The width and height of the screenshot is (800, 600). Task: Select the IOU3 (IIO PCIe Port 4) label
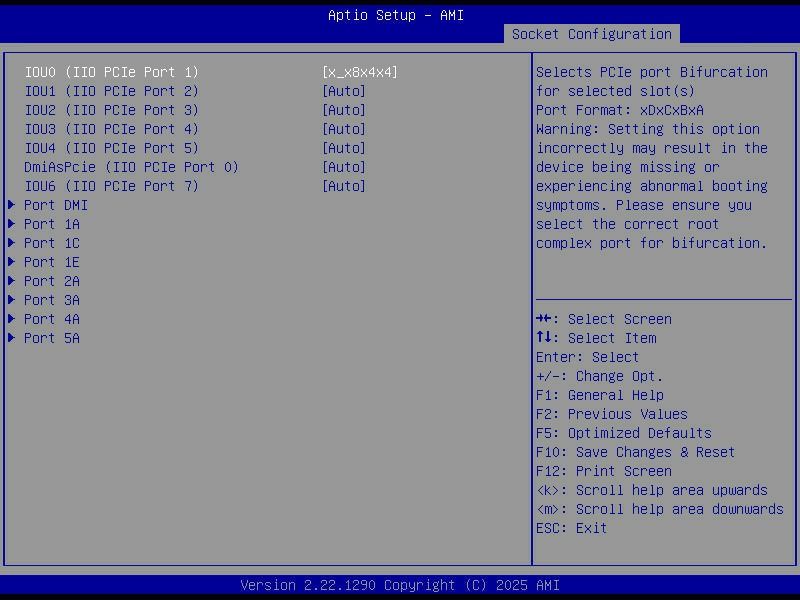(x=111, y=129)
